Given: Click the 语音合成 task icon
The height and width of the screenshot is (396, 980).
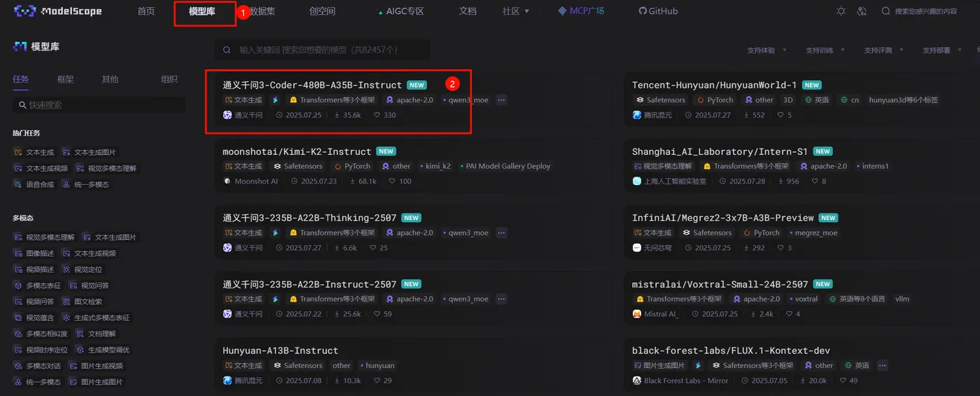Looking at the screenshot, I should [18, 184].
